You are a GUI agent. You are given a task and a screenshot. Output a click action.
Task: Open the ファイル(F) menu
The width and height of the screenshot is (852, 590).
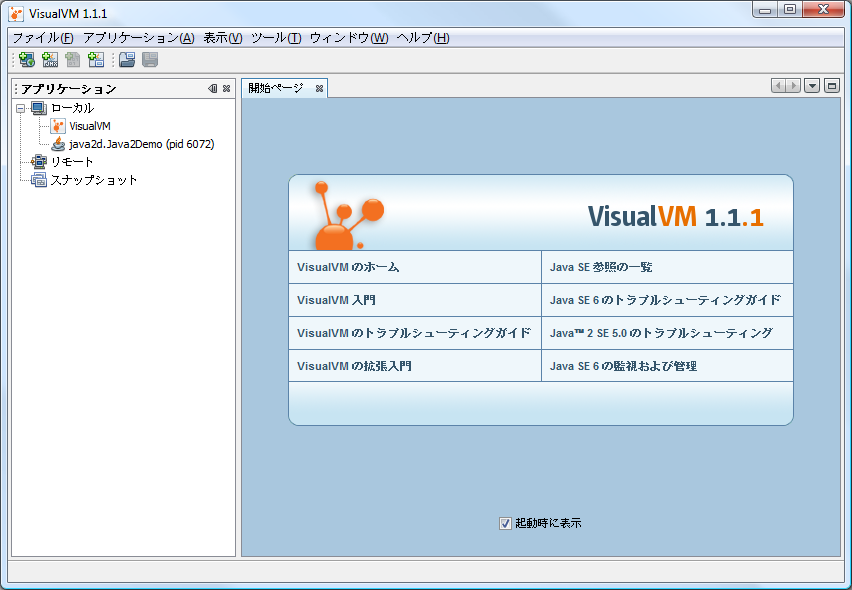tap(42, 38)
